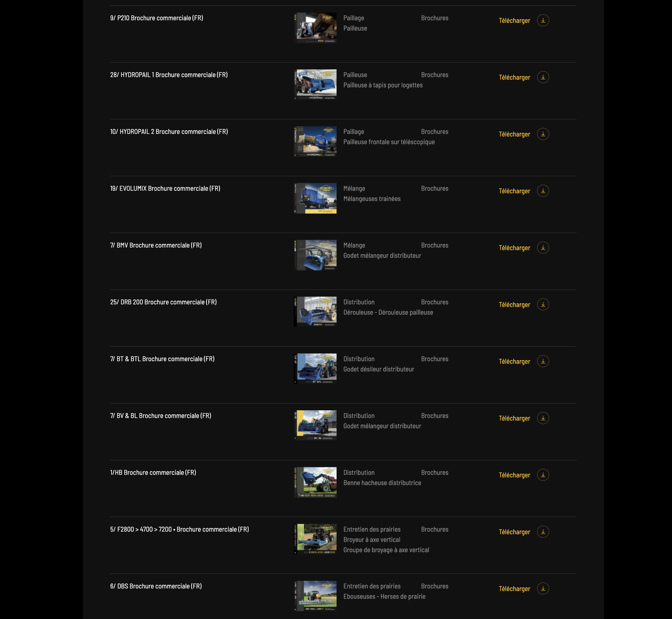Screen dimensions: 672x619
Task: Click the download icon for DBS brochure
Action: coord(543,588)
